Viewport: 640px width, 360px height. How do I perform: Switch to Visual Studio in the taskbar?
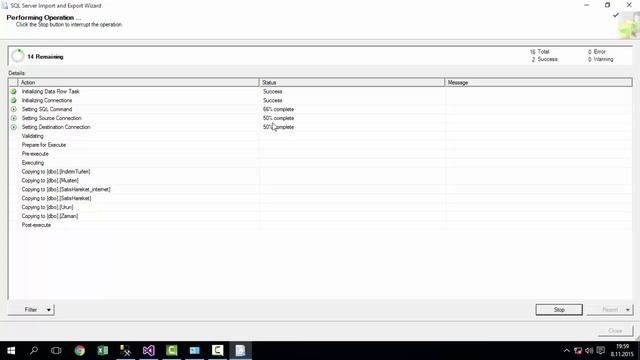coord(149,350)
